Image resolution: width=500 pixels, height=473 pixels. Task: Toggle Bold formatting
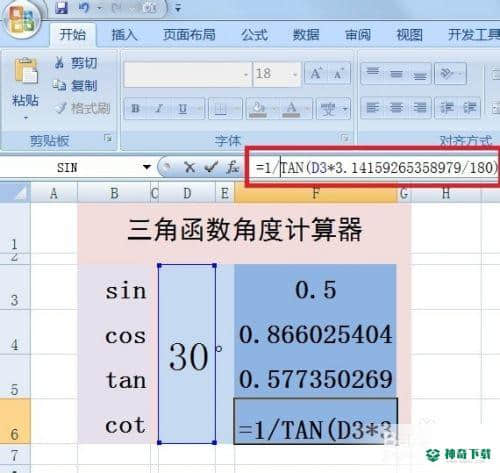click(x=135, y=108)
